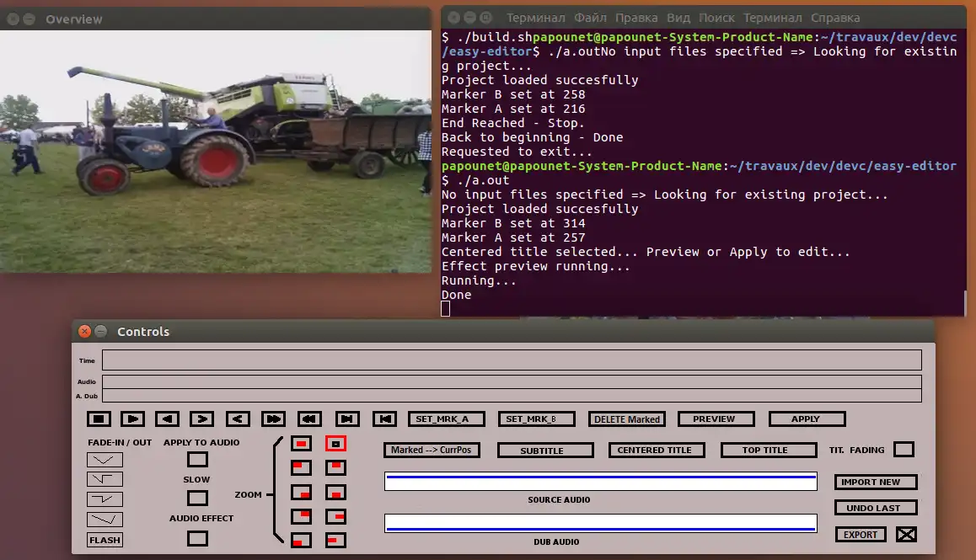The height and width of the screenshot is (560, 976).
Task: Open the Справка menu in the terminal
Action: pos(835,18)
